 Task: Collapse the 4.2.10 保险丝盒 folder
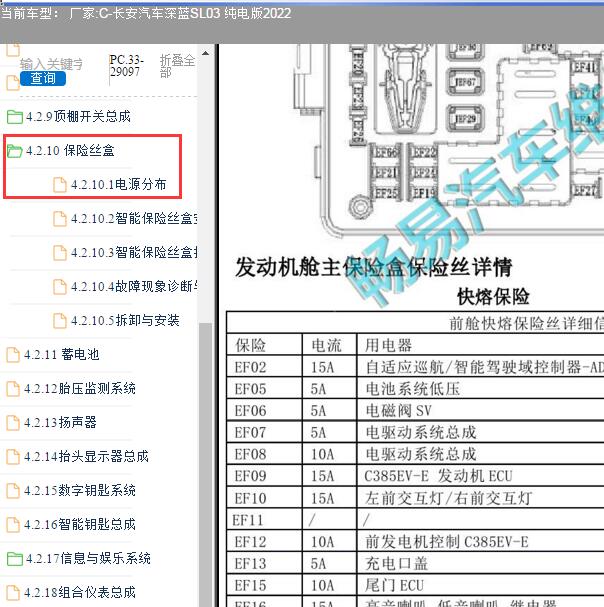pos(70,150)
